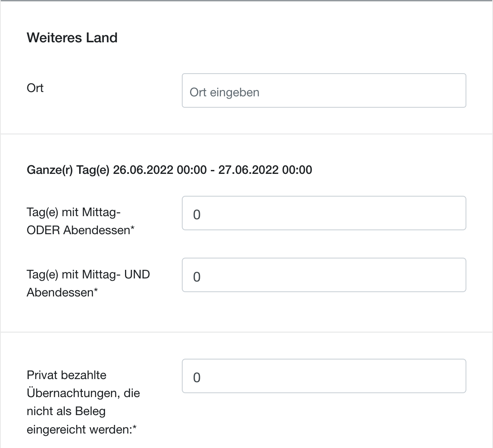
Task: Focus the Mittag- UND Abendessen number field
Action: 324,275
